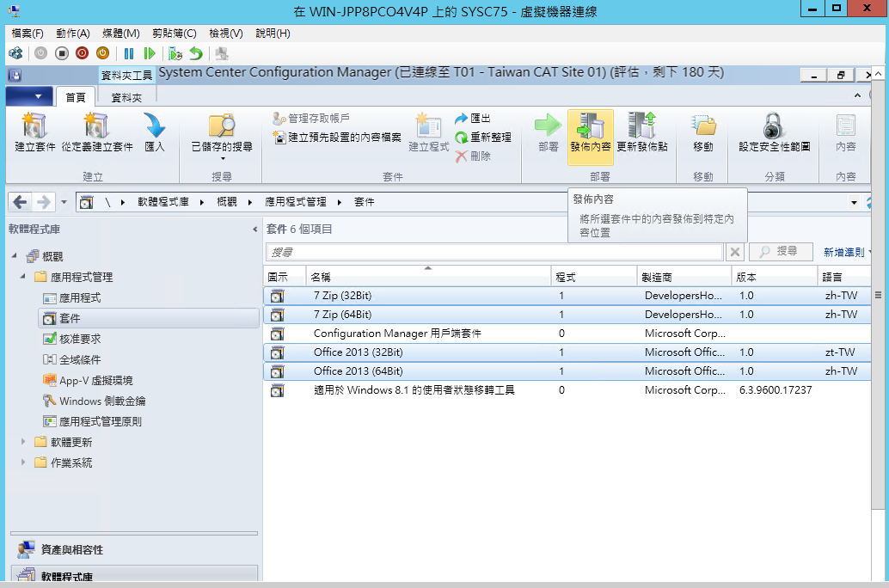Open the 剪貼簿(C) menu

click(174, 34)
